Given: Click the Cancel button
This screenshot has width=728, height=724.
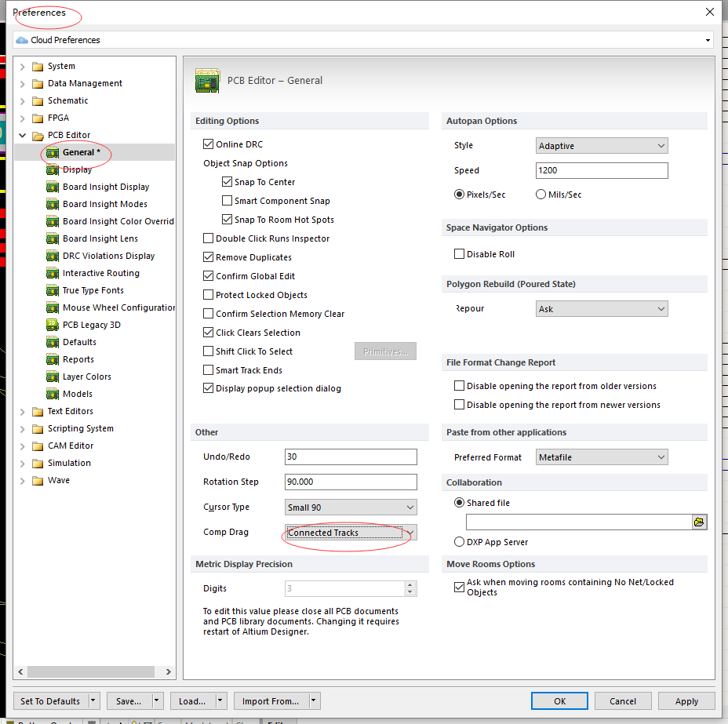Looking at the screenshot, I should click(x=623, y=700).
